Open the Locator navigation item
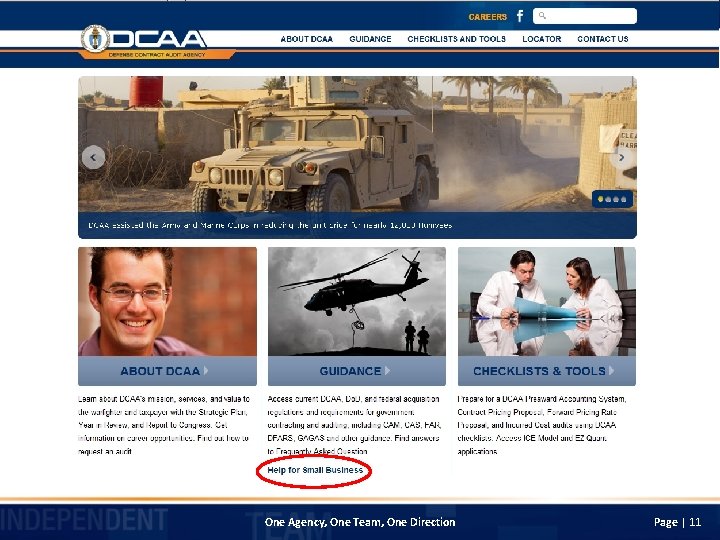Screen dimensions: 720x540 coord(542,39)
